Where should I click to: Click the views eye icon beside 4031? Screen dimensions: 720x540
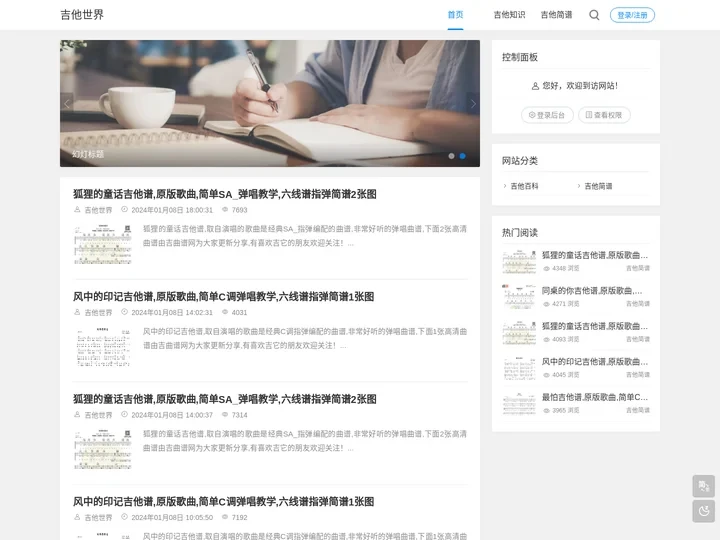tap(225, 312)
